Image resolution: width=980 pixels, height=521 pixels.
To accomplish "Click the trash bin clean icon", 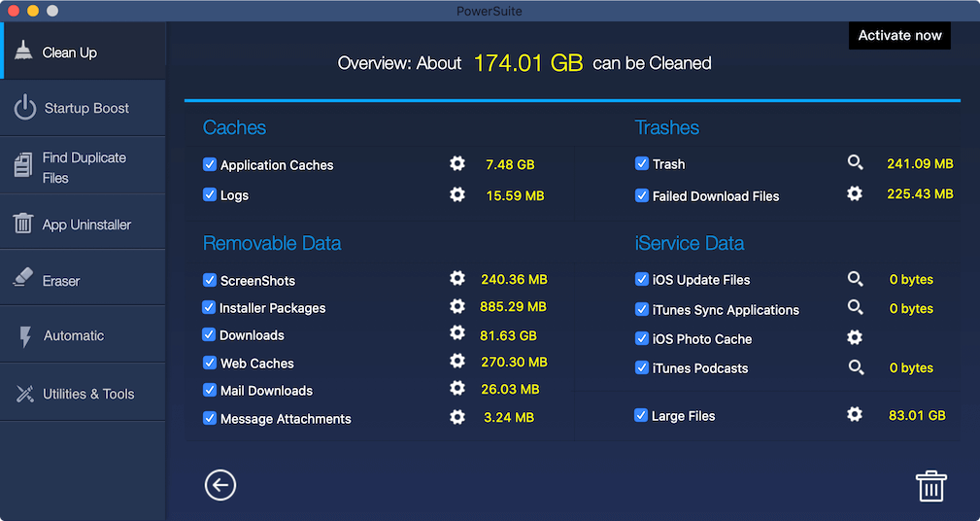I will click(931, 486).
